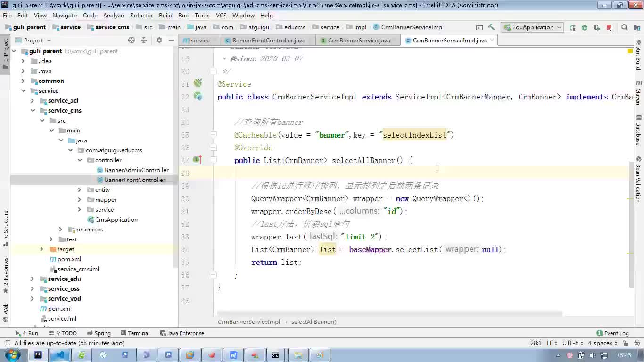This screenshot has height=362, width=644.
Task: Click the editor horizontal scrollbar
Action: click(389, 314)
